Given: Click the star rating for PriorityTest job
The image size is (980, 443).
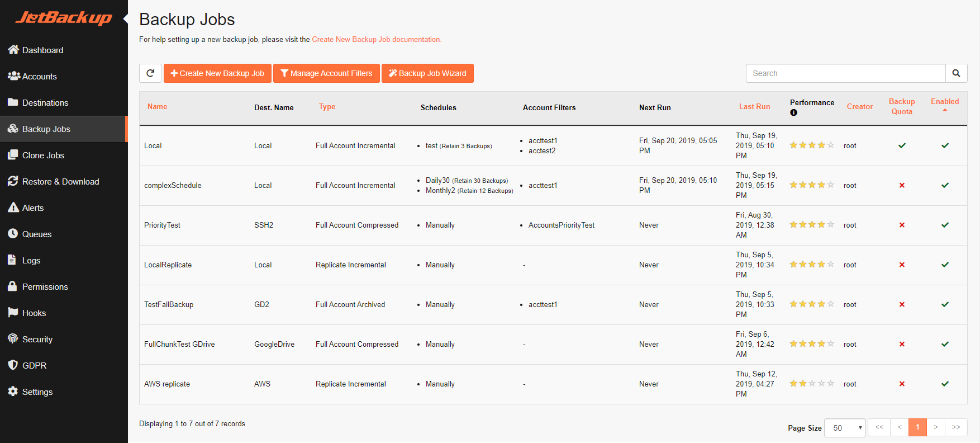Looking at the screenshot, I should pos(812,225).
